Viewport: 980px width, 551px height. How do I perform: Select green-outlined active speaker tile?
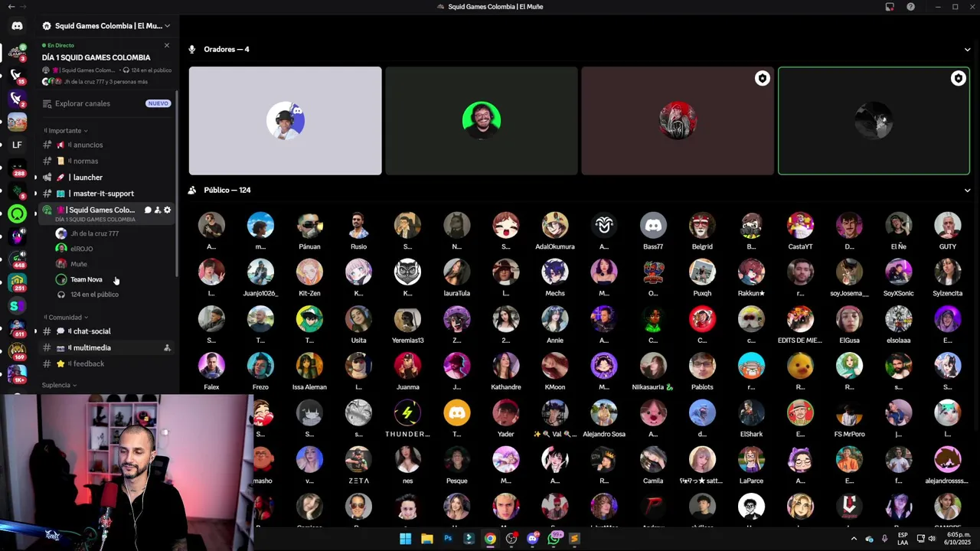pos(874,121)
